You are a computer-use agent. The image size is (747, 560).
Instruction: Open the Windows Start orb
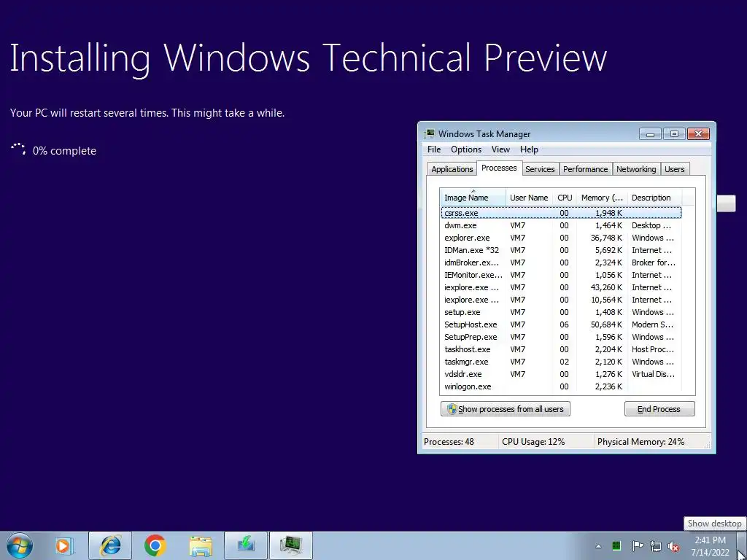[20, 545]
